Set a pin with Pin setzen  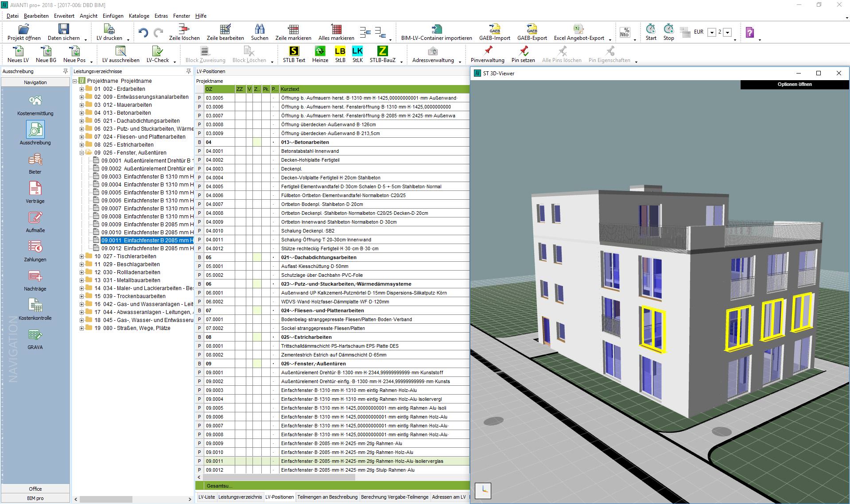(523, 54)
